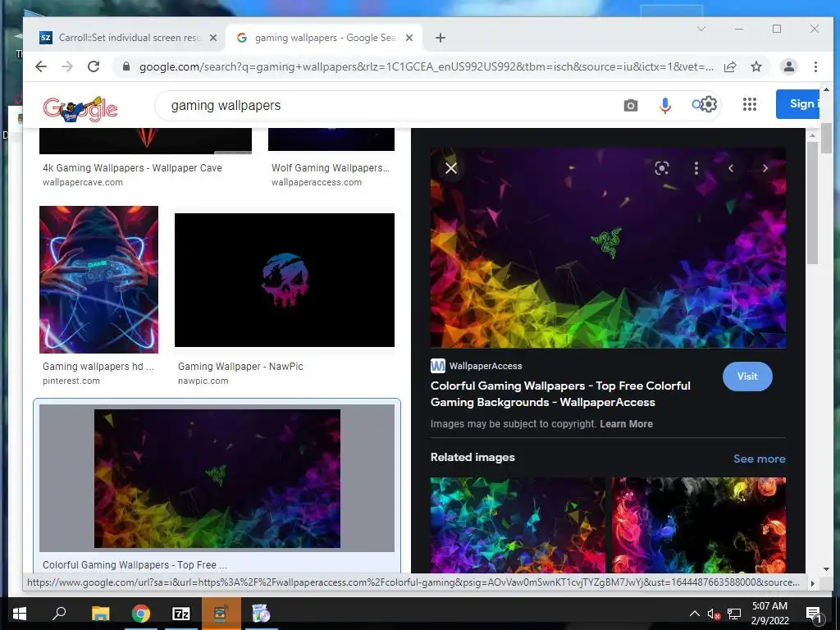Open taskbar search magnifier

59,614
